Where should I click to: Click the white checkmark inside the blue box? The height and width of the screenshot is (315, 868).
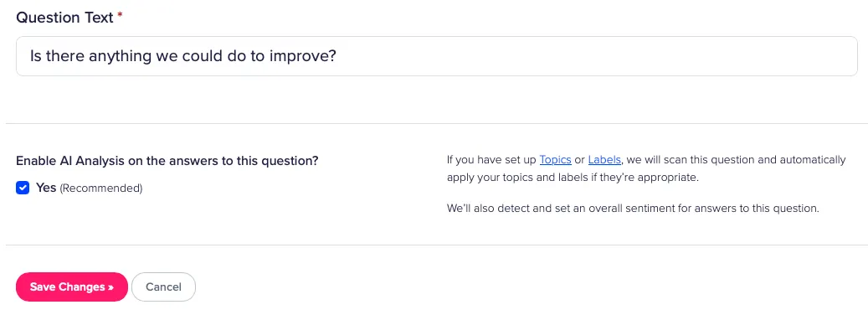[23, 188]
